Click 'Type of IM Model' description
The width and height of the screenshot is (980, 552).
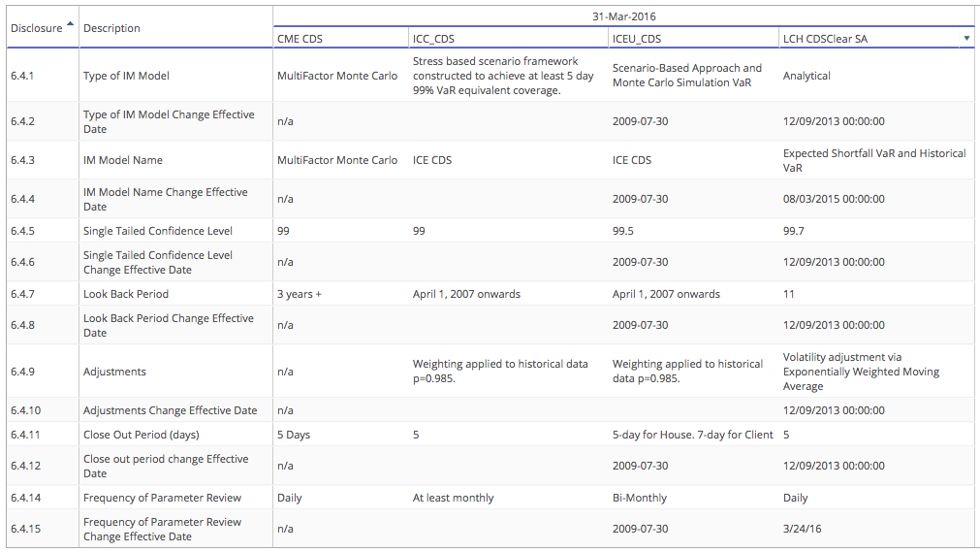126,76
